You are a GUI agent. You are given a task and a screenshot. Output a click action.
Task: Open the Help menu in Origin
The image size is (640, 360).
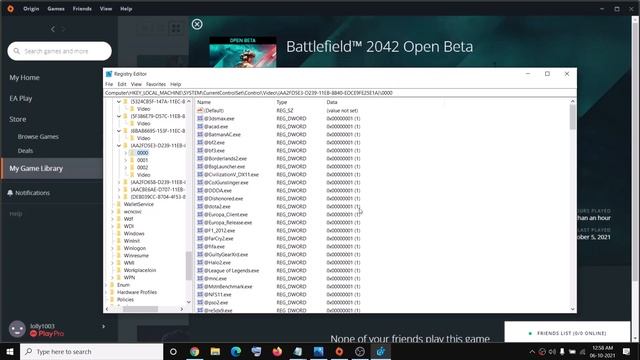tap(126, 9)
